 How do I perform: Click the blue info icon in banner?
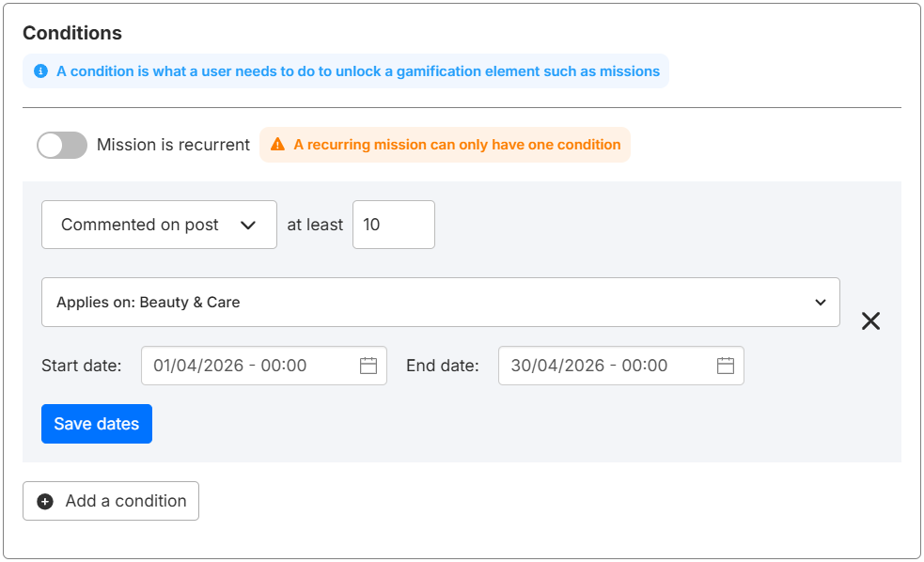[40, 71]
